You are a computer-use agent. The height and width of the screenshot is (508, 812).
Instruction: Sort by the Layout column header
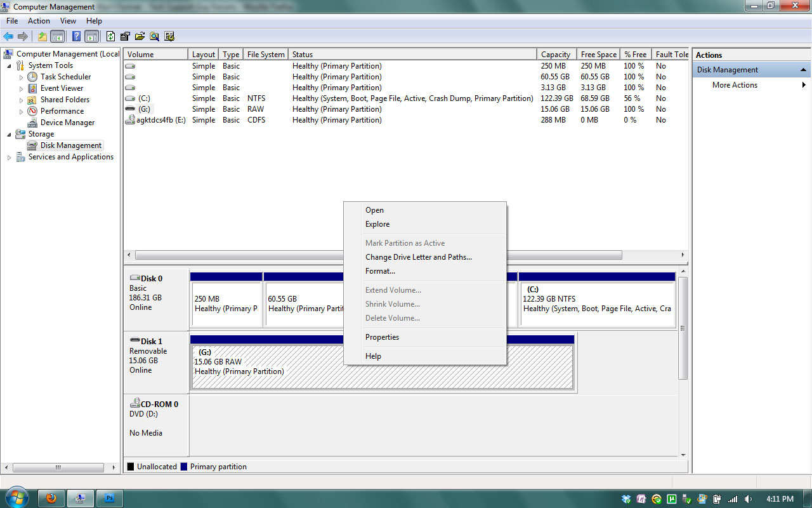point(203,55)
